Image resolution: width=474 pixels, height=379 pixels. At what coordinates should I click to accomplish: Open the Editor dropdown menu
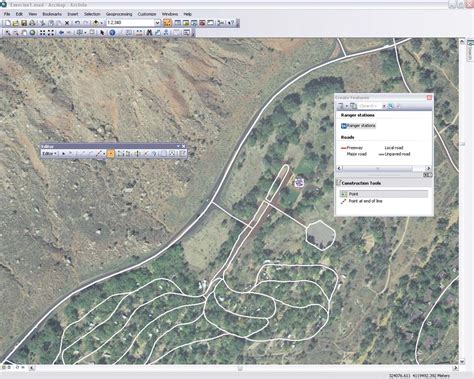50,154
